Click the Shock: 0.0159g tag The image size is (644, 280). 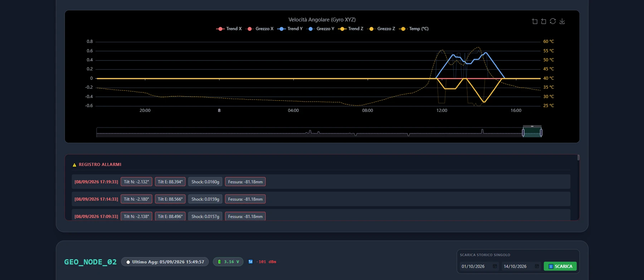(x=205, y=199)
